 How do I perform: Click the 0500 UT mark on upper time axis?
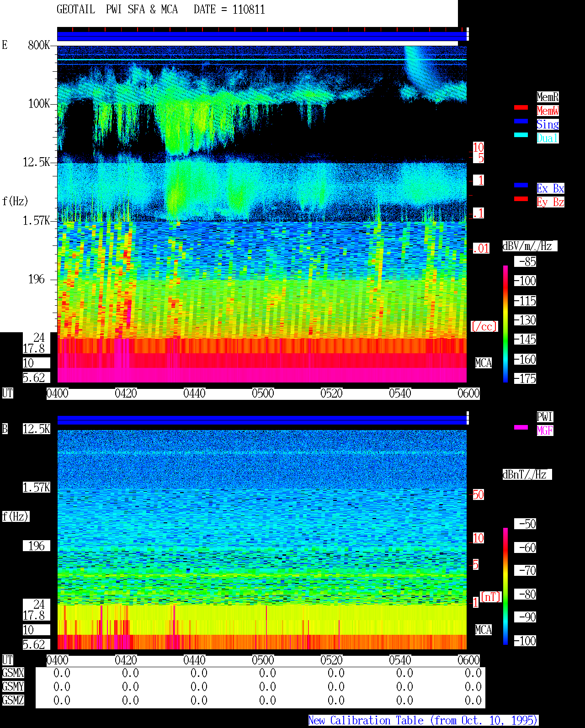coord(263,393)
